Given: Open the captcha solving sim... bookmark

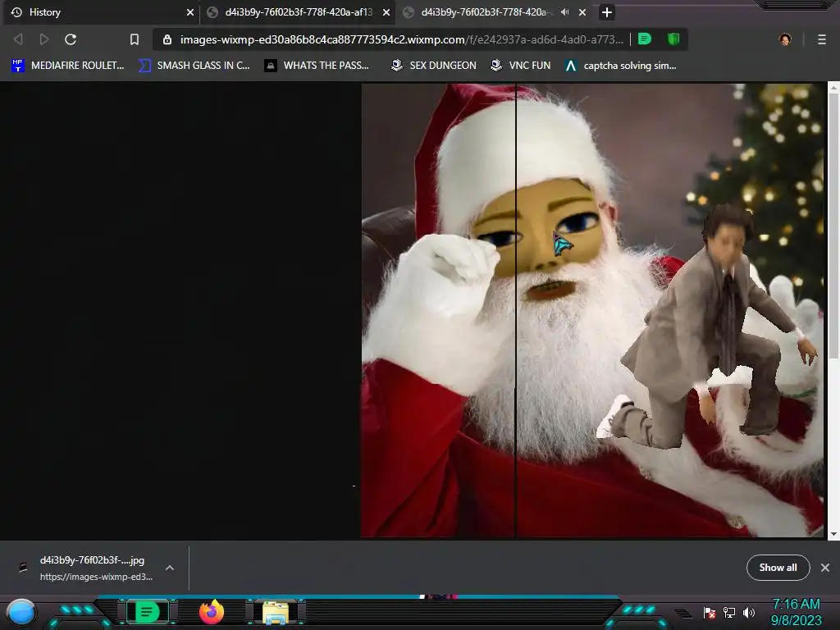Looking at the screenshot, I should click(x=621, y=66).
